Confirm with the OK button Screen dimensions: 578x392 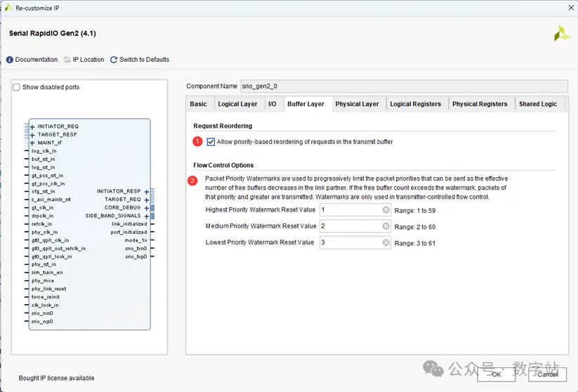(496, 374)
